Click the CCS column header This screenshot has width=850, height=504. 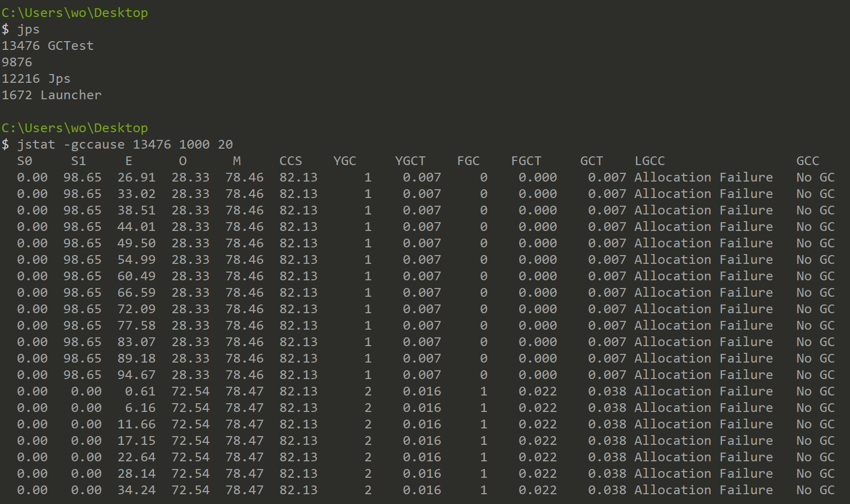tap(291, 161)
